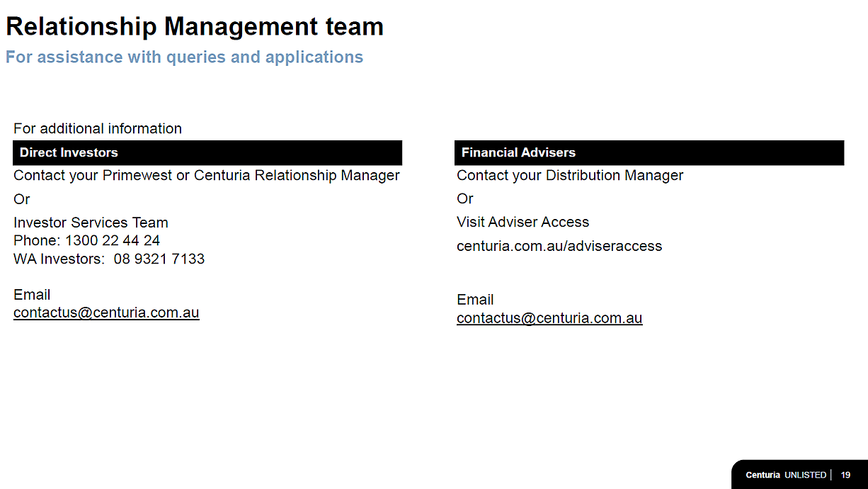Select the Financial Advisers black header bar
868x489 pixels.
[649, 152]
